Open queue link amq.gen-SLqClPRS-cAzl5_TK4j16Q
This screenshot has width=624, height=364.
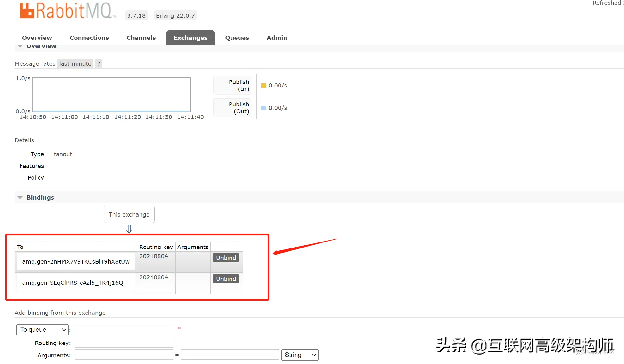[x=73, y=283]
